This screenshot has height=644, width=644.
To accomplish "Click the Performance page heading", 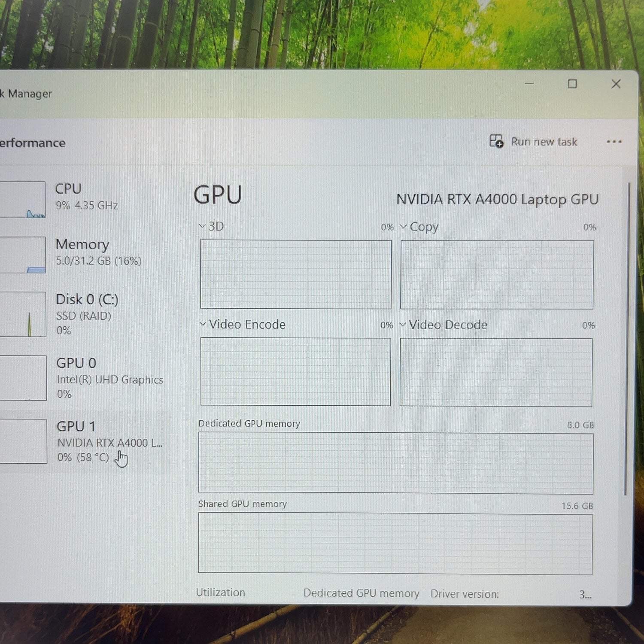I will coord(32,143).
